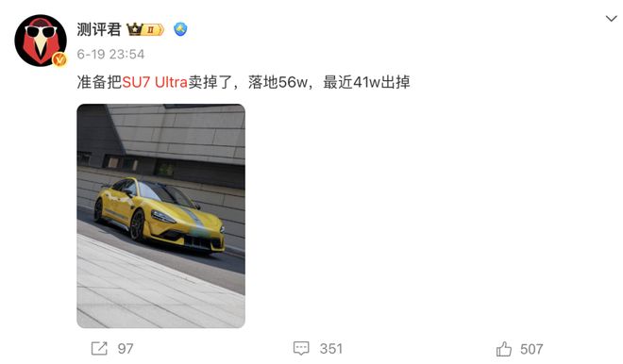Click post text '准备把' at start
Viewport: 623px width, 364px height.
click(99, 82)
